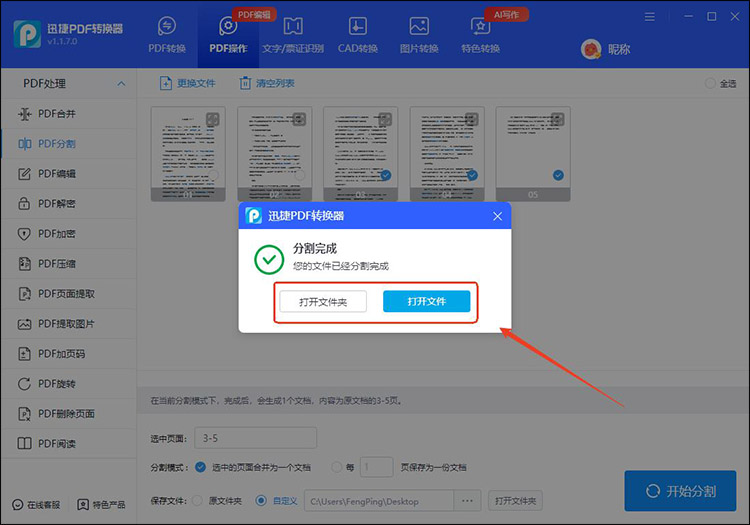
Task: Open PDF解密 in the sidebar
Action: pyautogui.click(x=68, y=204)
